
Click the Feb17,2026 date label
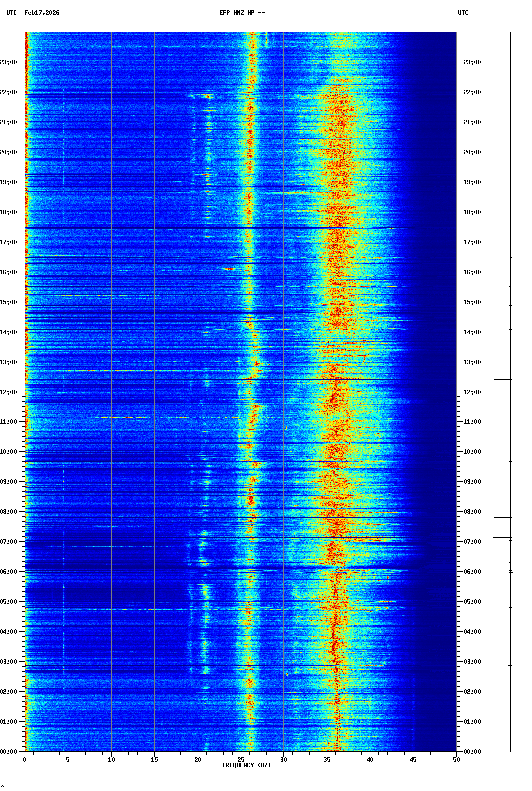pyautogui.click(x=42, y=13)
